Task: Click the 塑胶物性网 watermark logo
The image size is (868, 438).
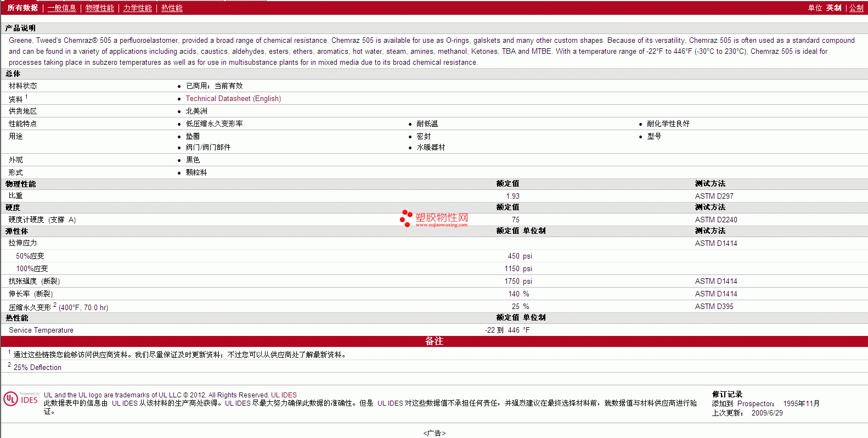Action: click(x=434, y=218)
